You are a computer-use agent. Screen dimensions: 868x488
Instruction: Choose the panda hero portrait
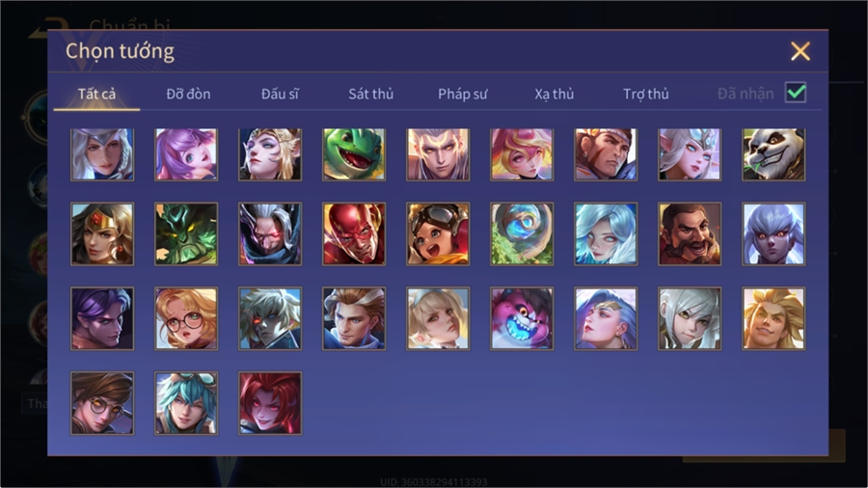(773, 155)
